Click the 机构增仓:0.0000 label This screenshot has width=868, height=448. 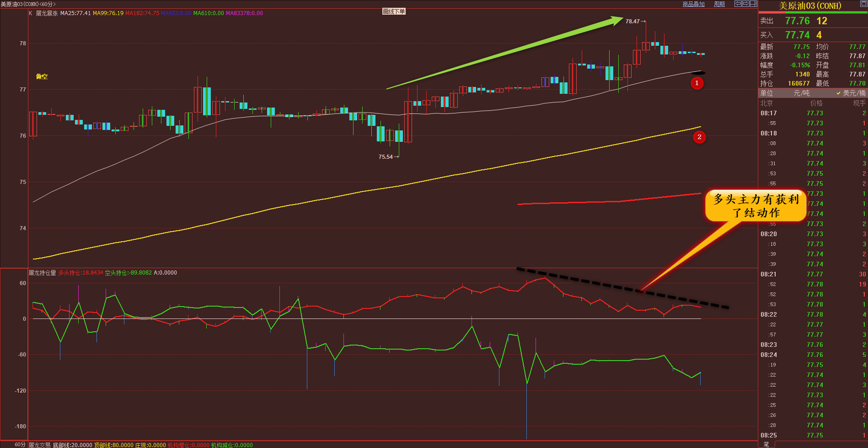pos(188,445)
